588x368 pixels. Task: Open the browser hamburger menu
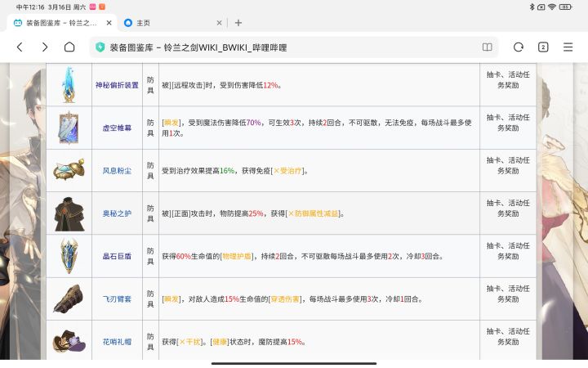pyautogui.click(x=568, y=47)
